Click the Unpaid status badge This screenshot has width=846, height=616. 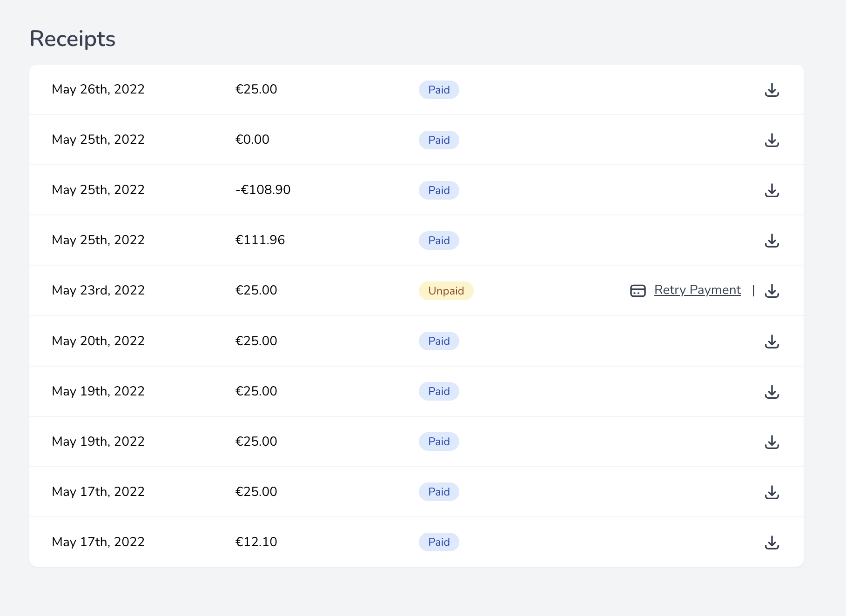pos(446,291)
